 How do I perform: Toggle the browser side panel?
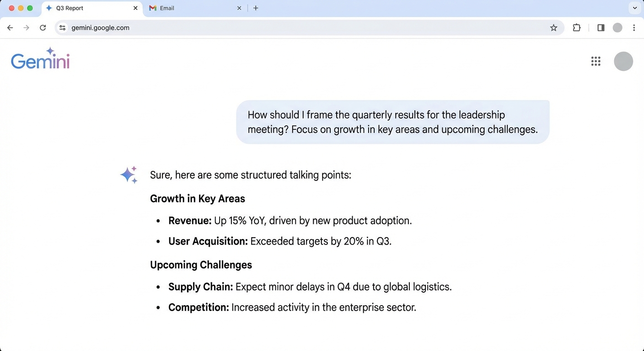point(601,28)
